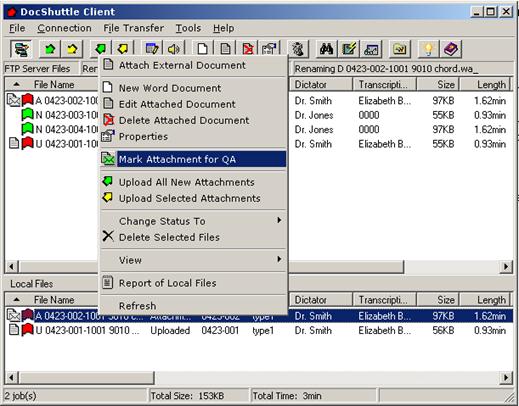Select Edit Attached Document
Screen dimensions: 519x406
pyautogui.click(x=193, y=104)
